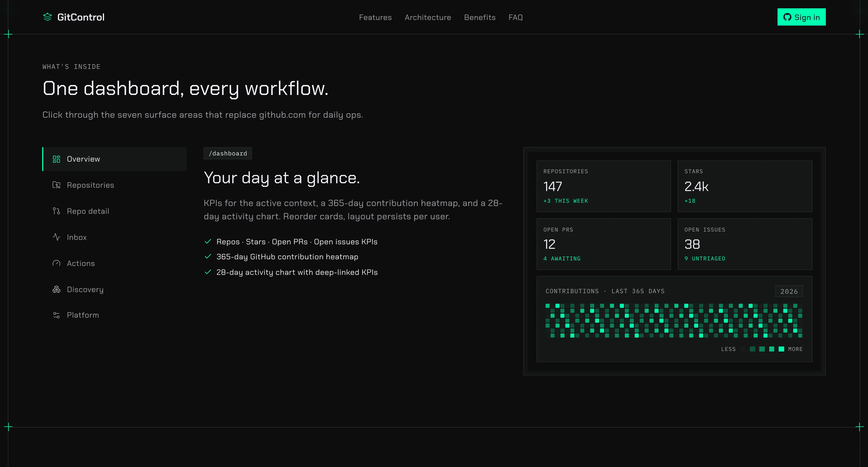Open the Platform tab
868x467 pixels.
tap(114, 315)
